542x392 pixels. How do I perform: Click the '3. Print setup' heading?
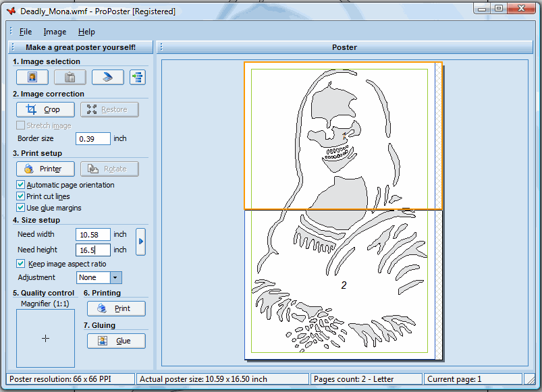[x=37, y=153]
